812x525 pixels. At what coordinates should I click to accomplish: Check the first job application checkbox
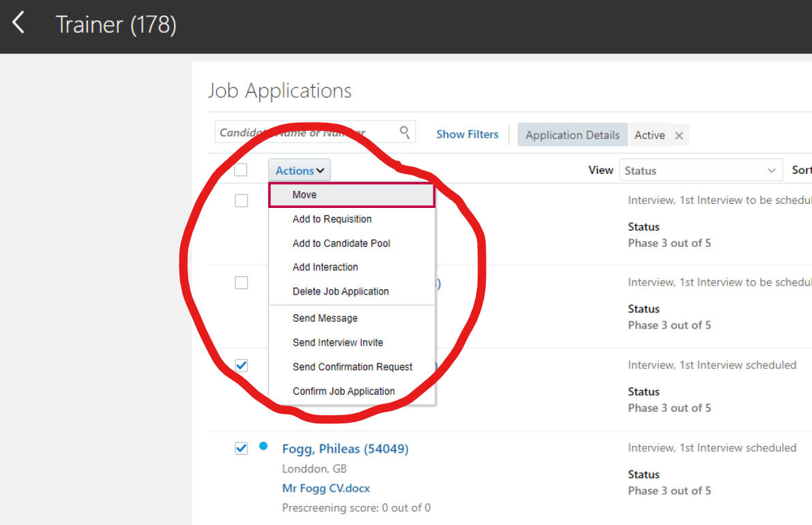(x=241, y=200)
